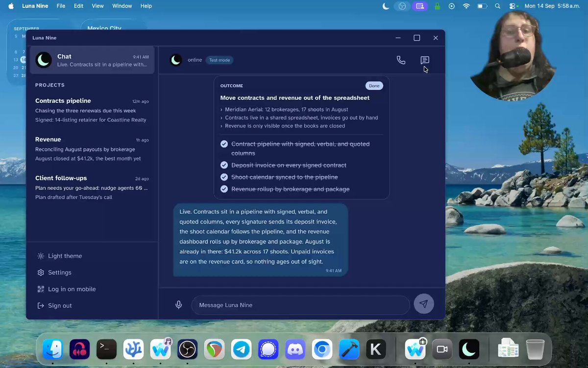The width and height of the screenshot is (588, 368).
Task: Click Log in on mobile
Action: pyautogui.click(x=66, y=289)
